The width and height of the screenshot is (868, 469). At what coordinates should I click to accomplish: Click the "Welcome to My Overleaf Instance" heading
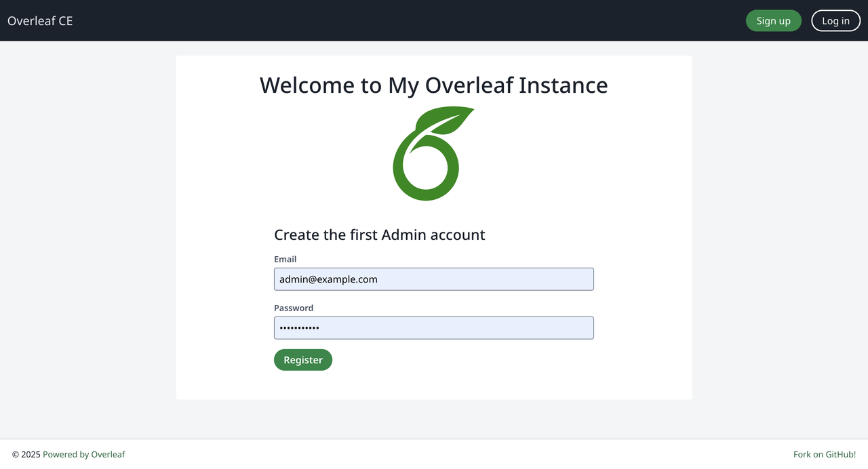click(x=433, y=85)
